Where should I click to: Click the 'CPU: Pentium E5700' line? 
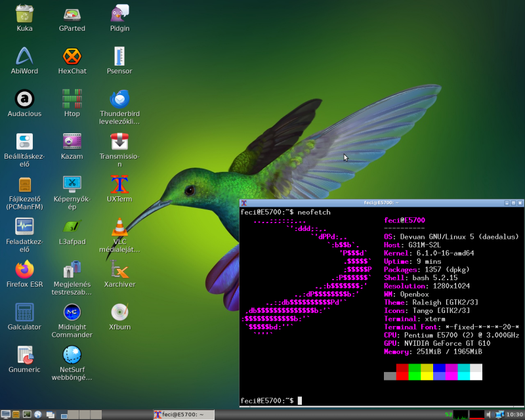(451, 335)
